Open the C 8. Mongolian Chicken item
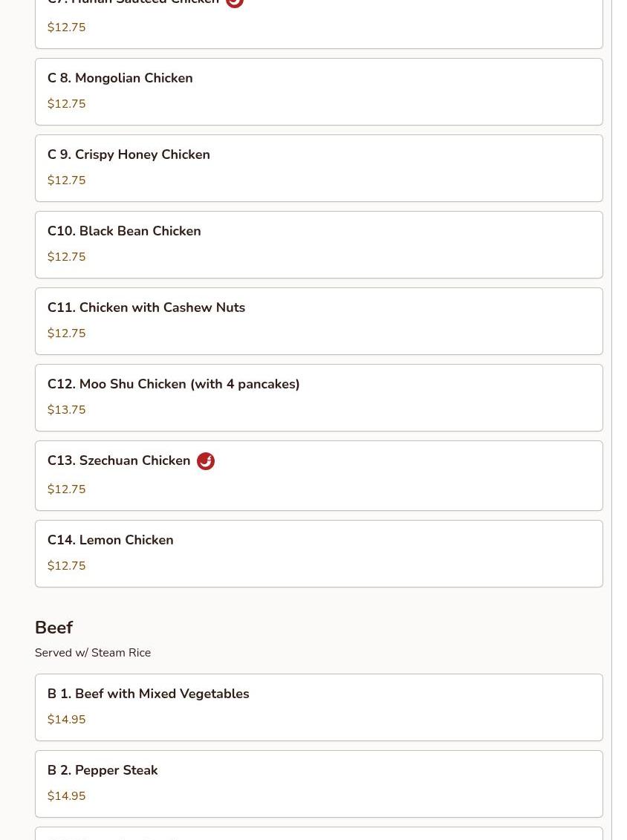The width and height of the screenshot is (627, 840). (x=318, y=91)
